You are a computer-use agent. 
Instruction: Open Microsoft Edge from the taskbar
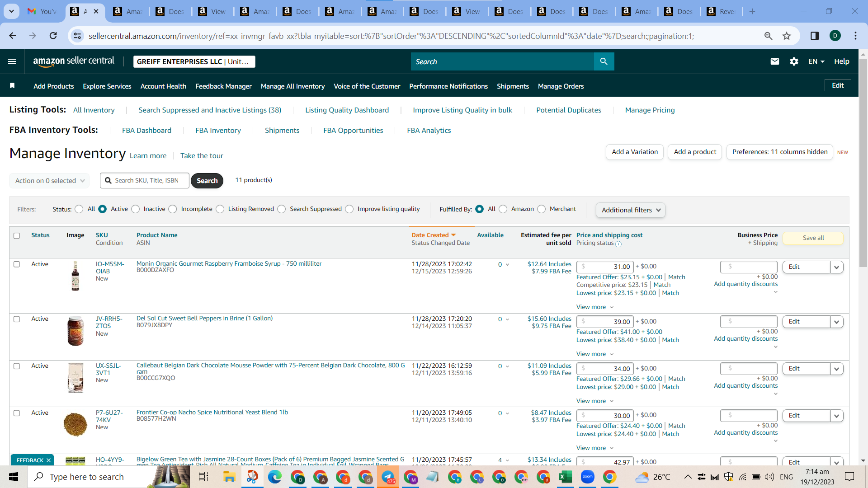(x=274, y=477)
